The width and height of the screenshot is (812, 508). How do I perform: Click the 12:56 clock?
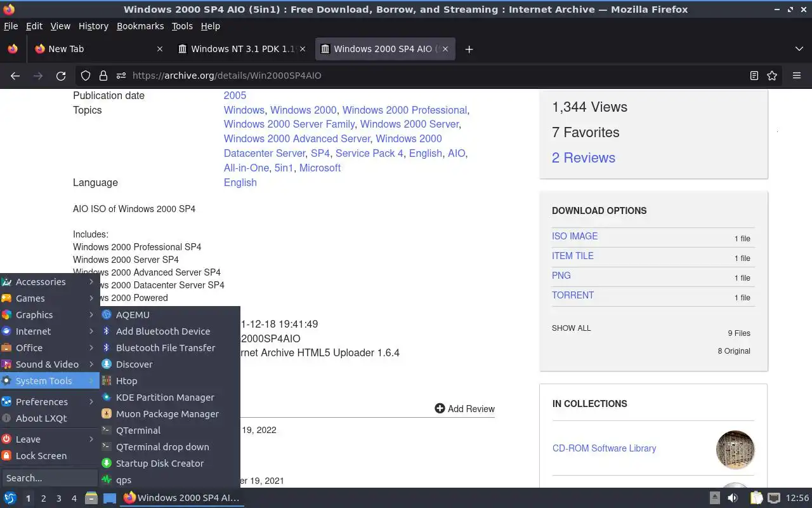pos(797,498)
